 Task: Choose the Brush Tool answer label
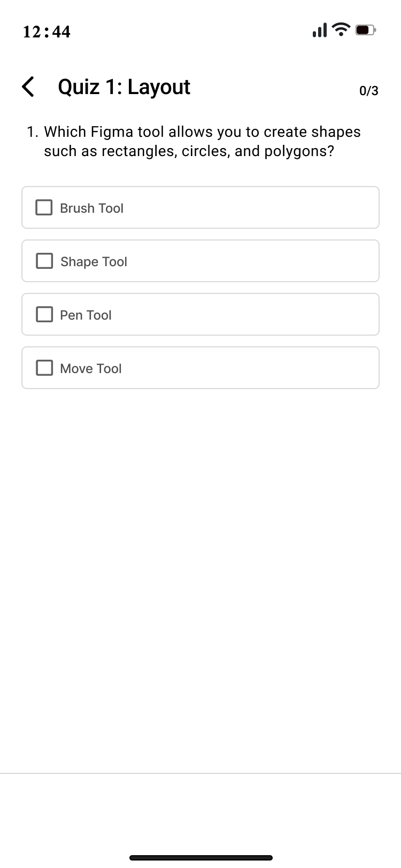tap(91, 208)
